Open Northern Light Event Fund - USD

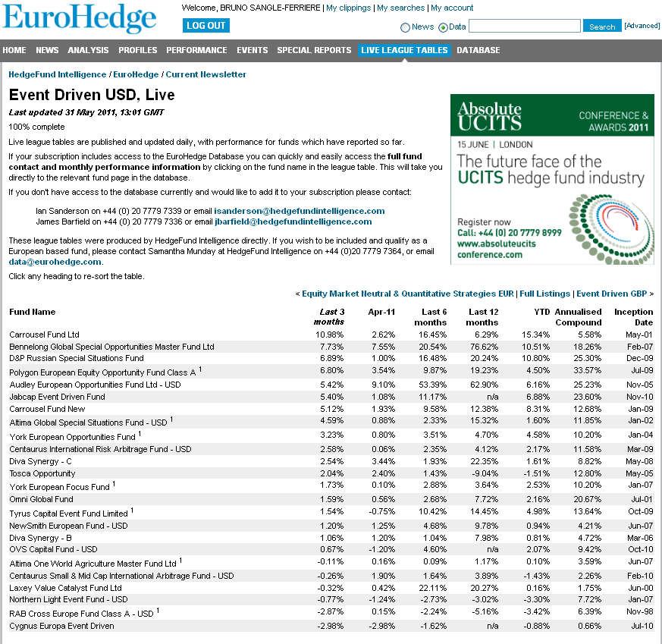point(68,599)
